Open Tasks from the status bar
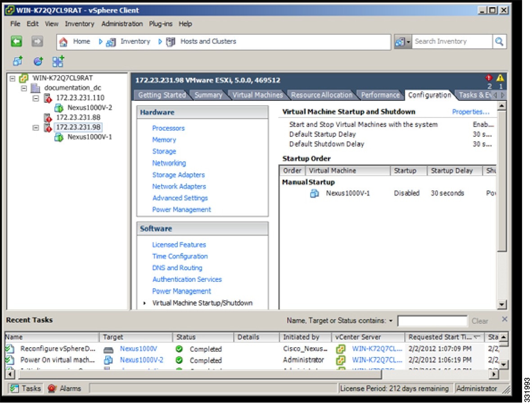This screenshot has width=532, height=403. tap(26, 388)
